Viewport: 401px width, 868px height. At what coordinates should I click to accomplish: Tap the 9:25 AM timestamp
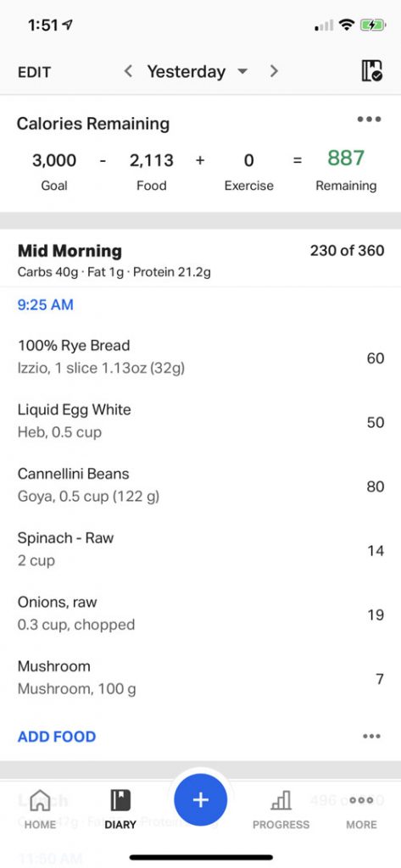(x=46, y=305)
